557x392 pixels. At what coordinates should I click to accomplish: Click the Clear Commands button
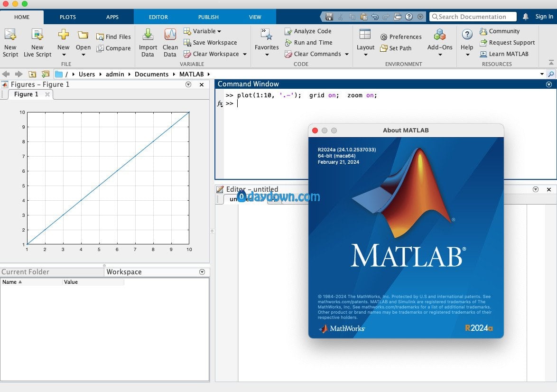(x=313, y=54)
